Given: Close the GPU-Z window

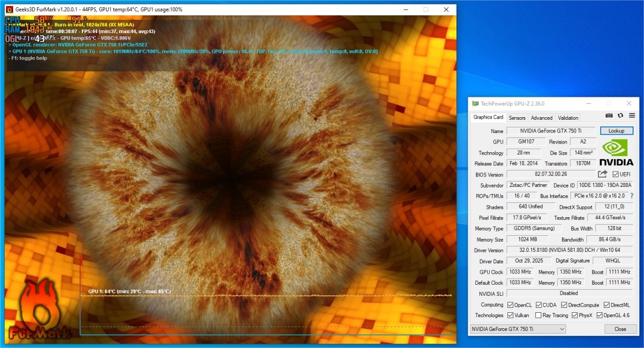Looking at the screenshot, I should pos(629,104).
